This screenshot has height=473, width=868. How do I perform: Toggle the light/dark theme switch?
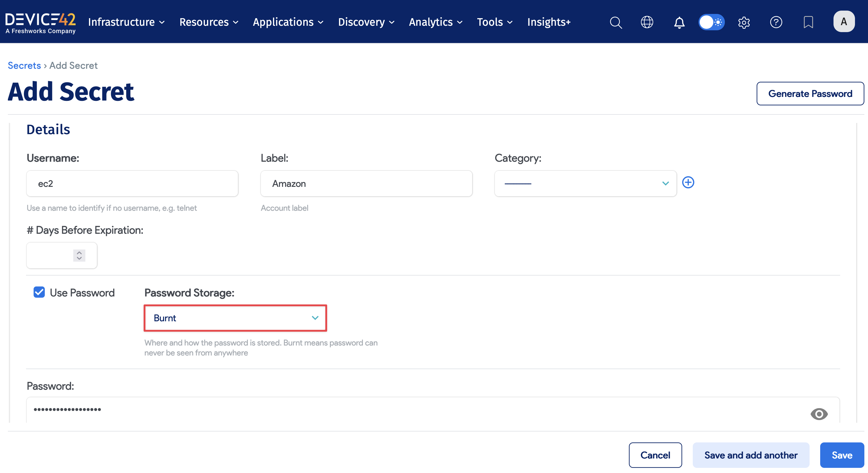(711, 22)
